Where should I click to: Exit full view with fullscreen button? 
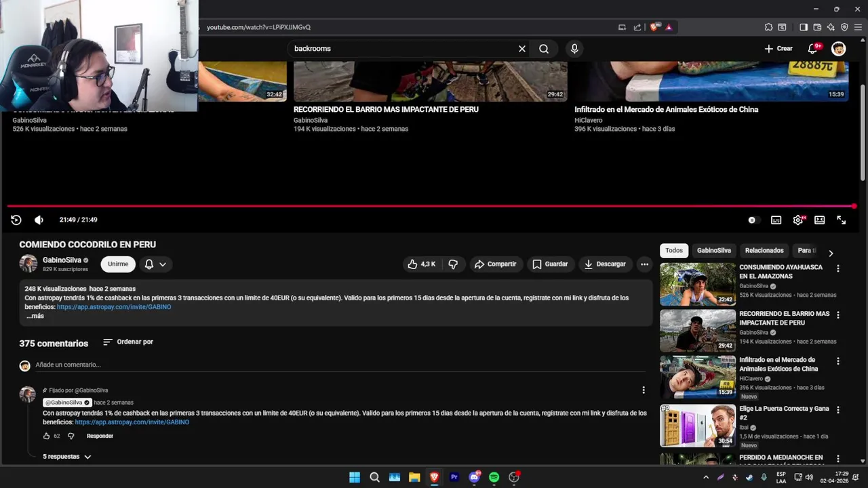click(x=841, y=220)
